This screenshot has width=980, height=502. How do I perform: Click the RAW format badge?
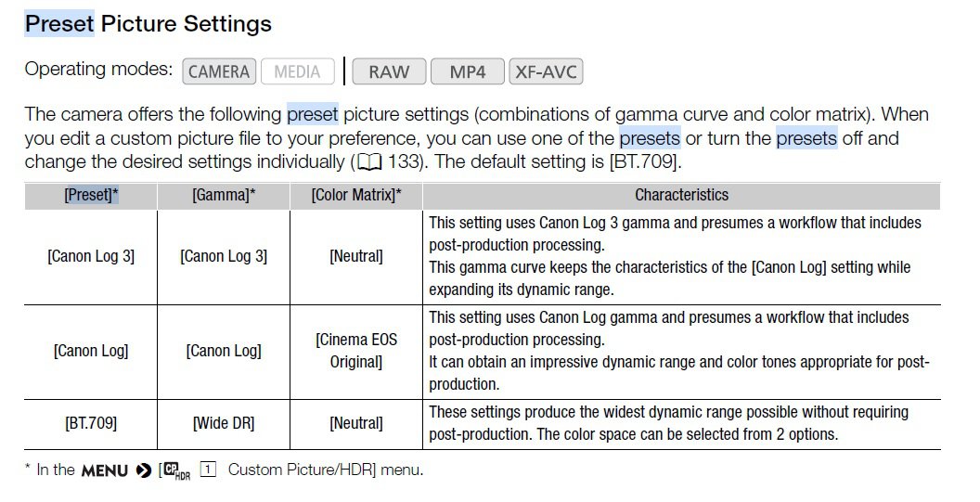[389, 71]
